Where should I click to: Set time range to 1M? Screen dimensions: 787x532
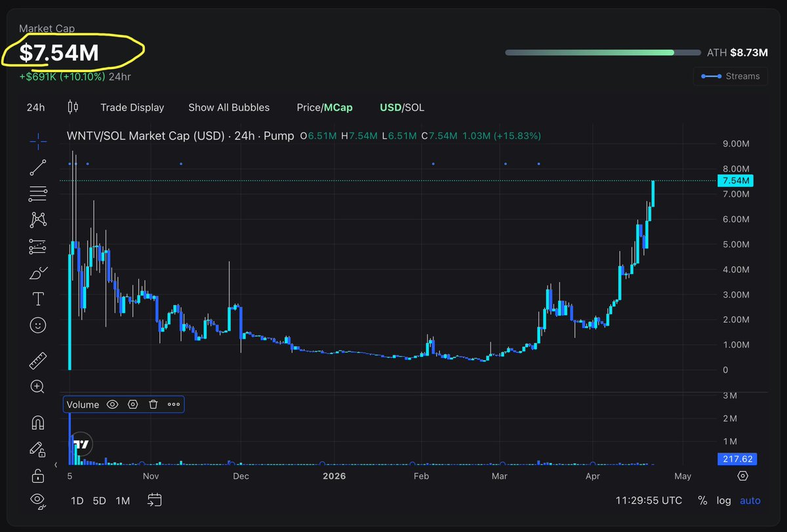(x=123, y=501)
